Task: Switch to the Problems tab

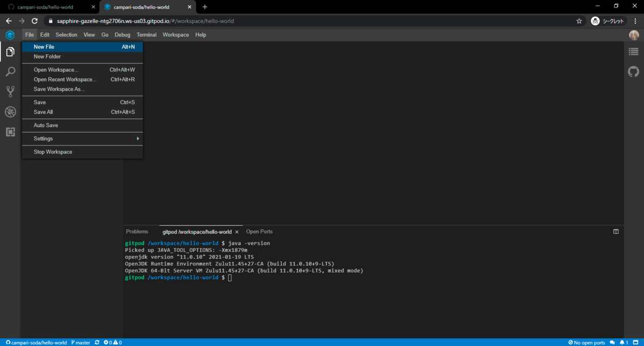Action: point(137,231)
